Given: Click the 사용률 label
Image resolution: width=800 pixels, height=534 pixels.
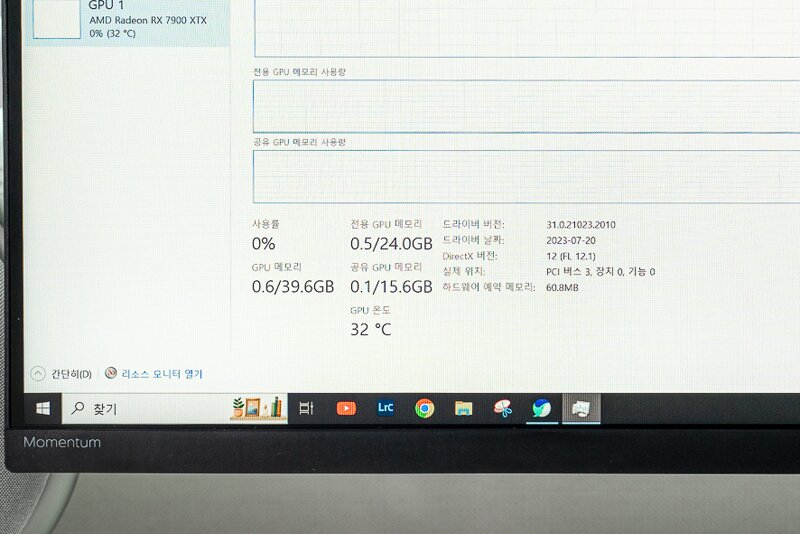Looking at the screenshot, I should [x=266, y=224].
